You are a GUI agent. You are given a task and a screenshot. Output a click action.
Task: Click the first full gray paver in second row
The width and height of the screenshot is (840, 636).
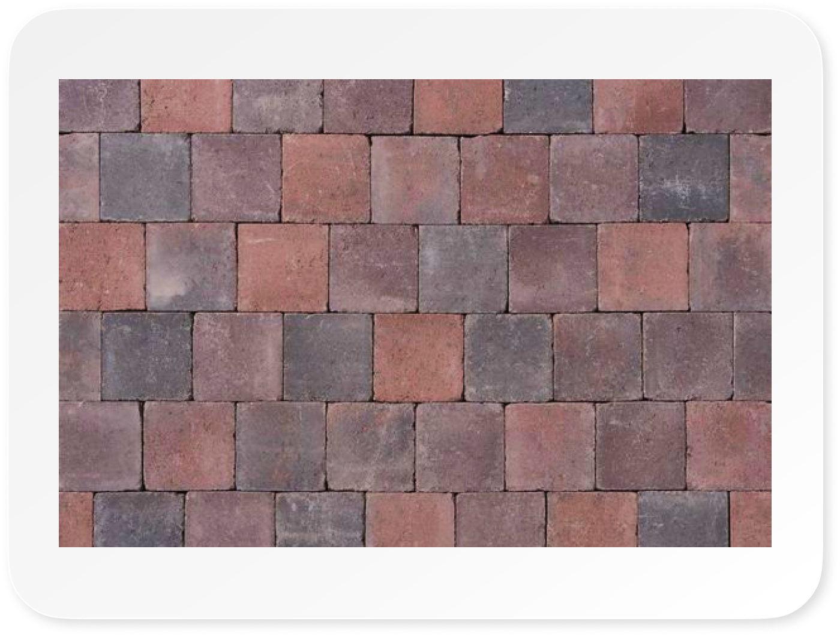click(x=145, y=178)
